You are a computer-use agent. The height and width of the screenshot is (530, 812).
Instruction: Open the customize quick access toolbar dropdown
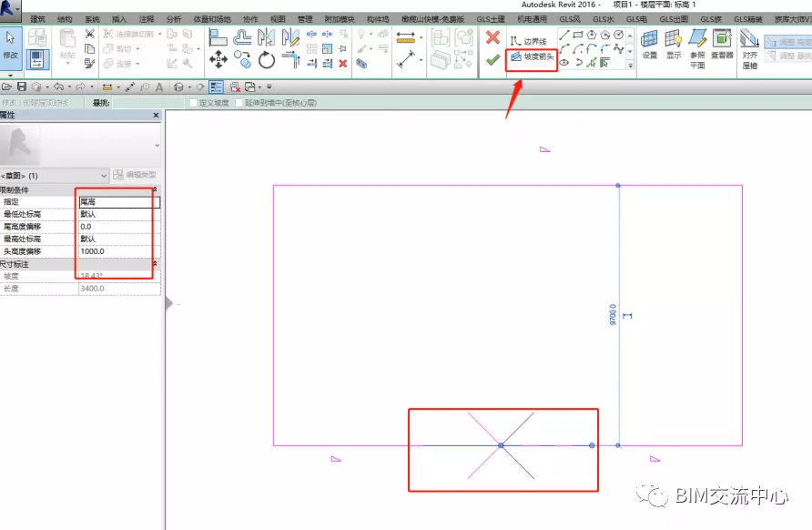click(x=269, y=87)
